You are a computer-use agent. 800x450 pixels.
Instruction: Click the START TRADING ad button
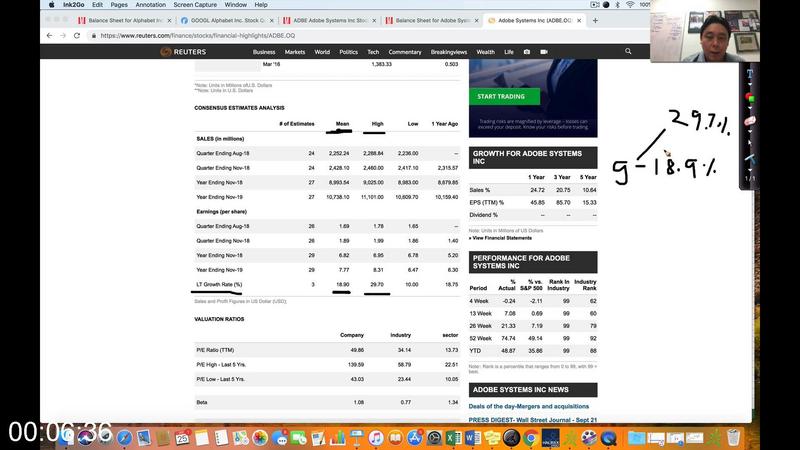(504, 96)
